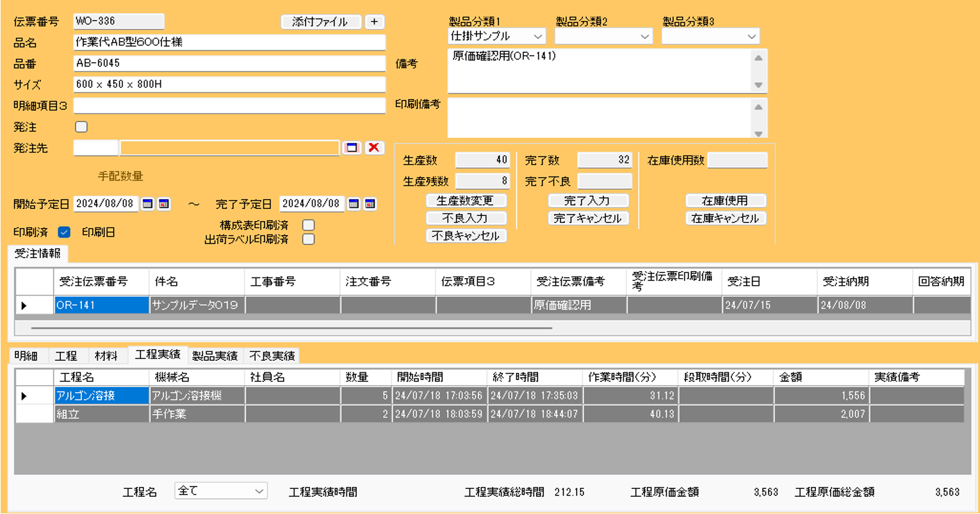Select the OR-141 cell in 受注情報
This screenshot has width=980, height=514.
(x=101, y=306)
